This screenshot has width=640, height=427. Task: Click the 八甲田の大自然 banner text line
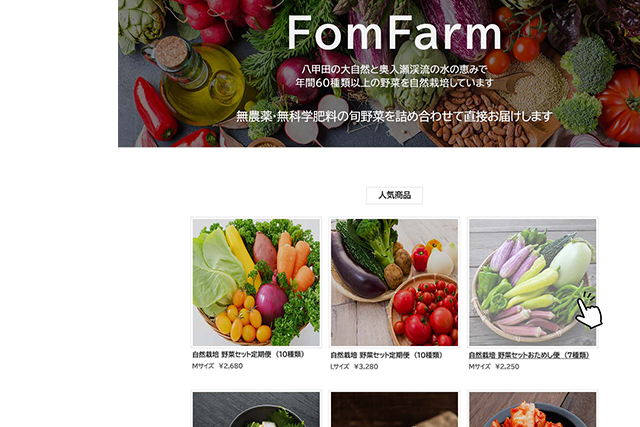tap(394, 69)
